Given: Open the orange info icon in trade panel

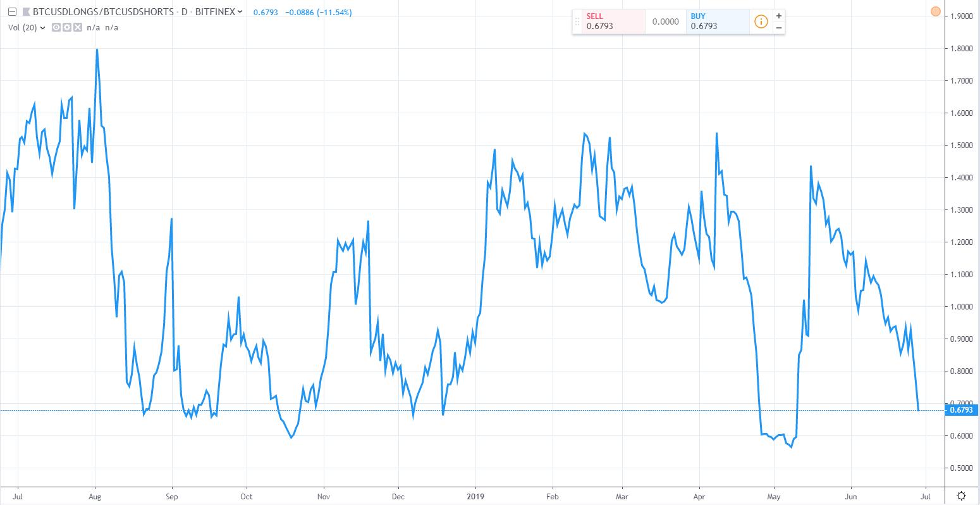Looking at the screenshot, I should coord(760,22).
